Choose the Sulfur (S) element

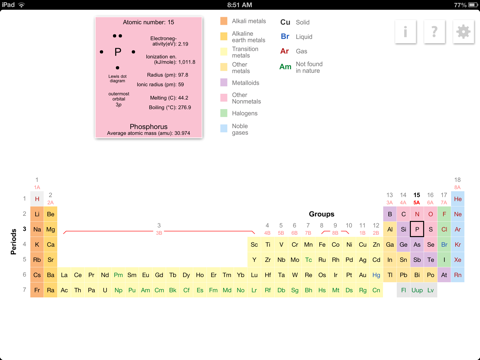coord(431,229)
